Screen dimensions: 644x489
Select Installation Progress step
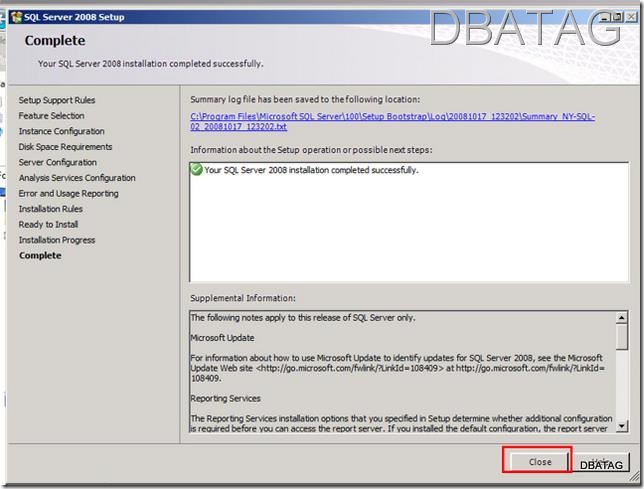coord(57,240)
